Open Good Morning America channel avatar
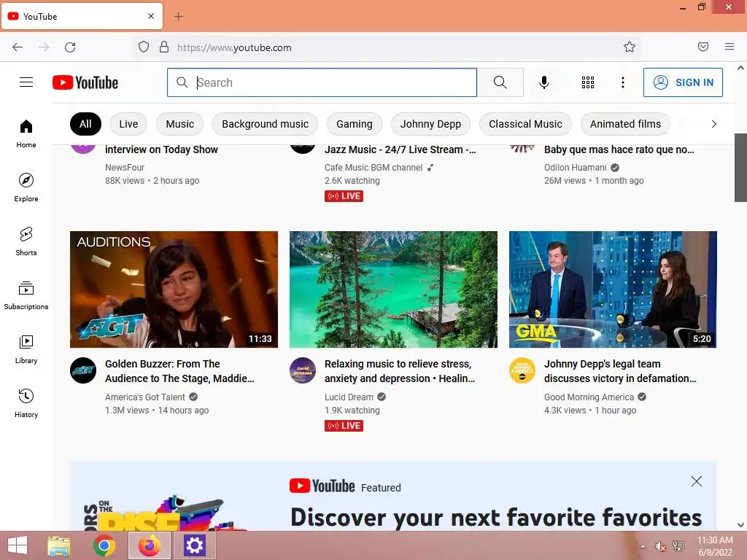Screen dimensions: 747x560 tap(522, 370)
